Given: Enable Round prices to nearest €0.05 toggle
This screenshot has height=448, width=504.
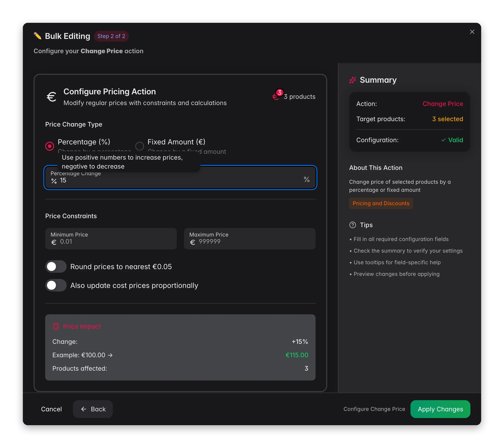Looking at the screenshot, I should (56, 266).
